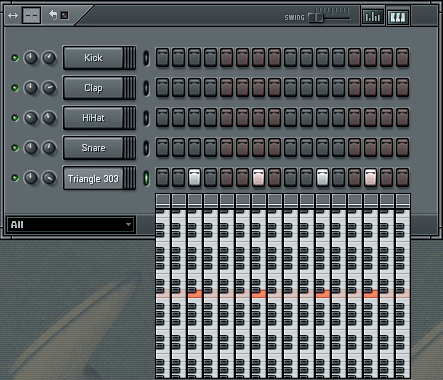This screenshot has height=380, width=443.
Task: Turn off the lit third step of Triangle 303
Action: pos(194,178)
